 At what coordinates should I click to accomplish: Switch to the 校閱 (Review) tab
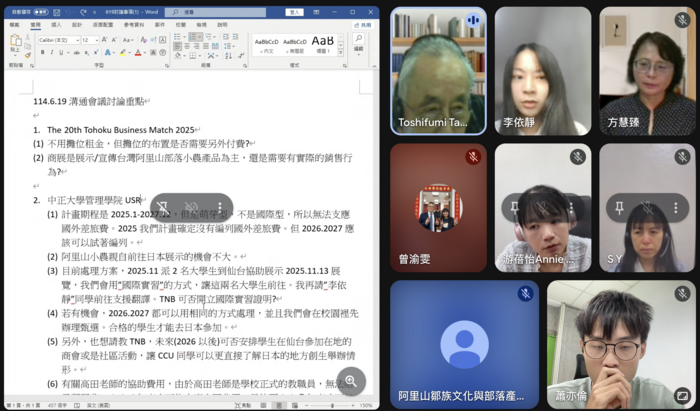click(x=181, y=25)
